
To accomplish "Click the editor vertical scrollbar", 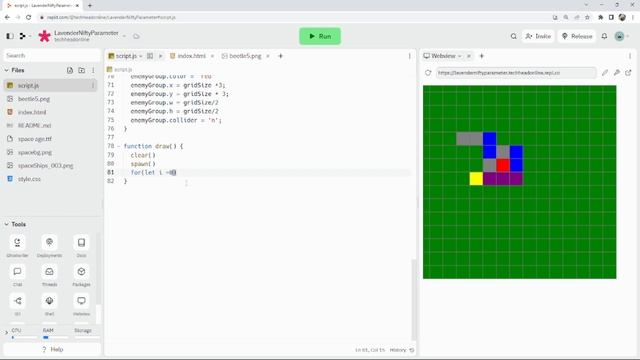I will [x=413, y=299].
